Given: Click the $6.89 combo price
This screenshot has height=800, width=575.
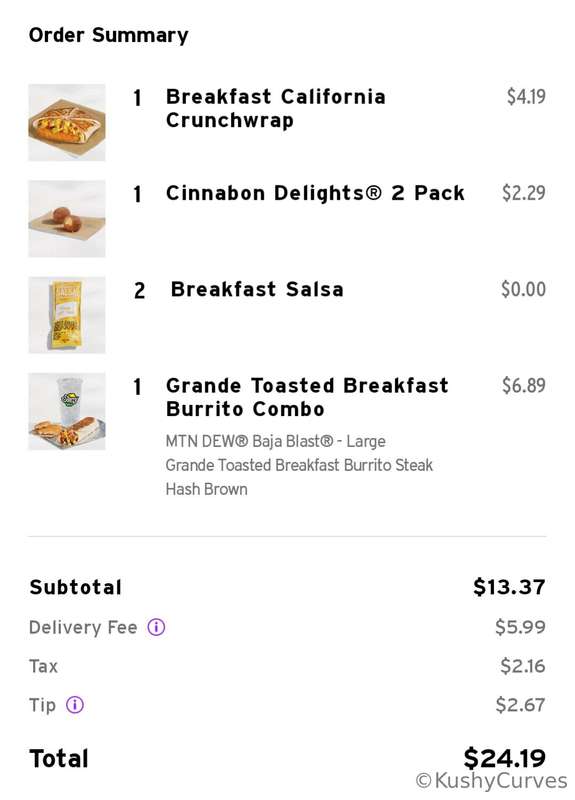Looking at the screenshot, I should [x=524, y=385].
